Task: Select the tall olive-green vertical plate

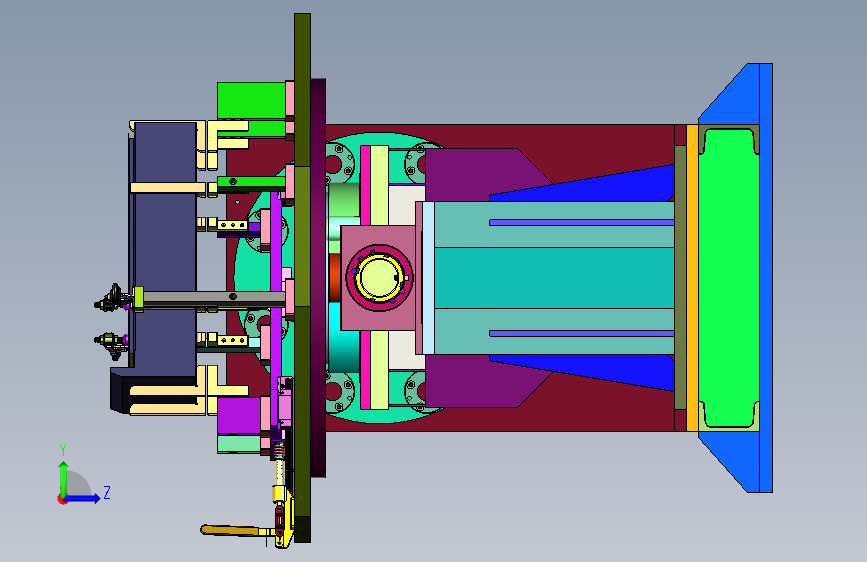Action: pos(302,278)
